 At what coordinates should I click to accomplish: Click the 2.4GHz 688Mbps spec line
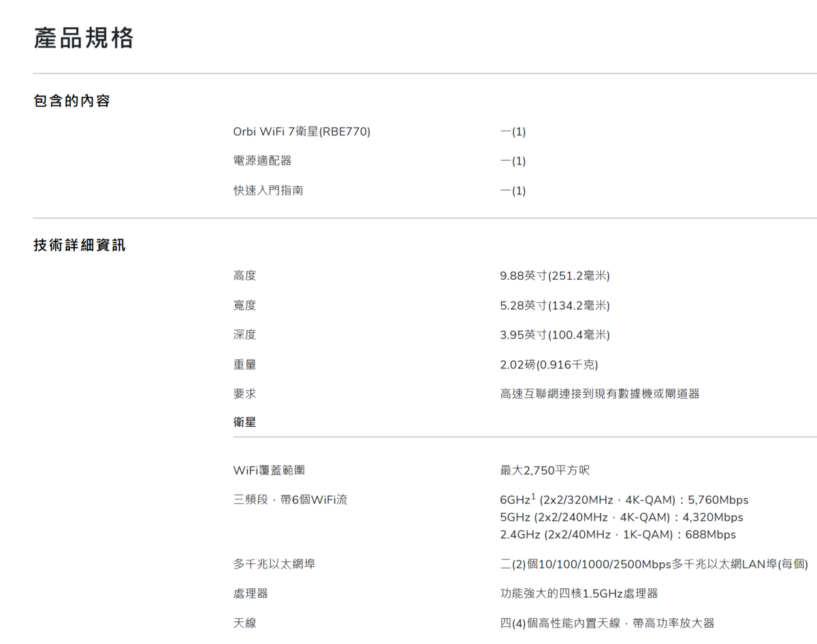point(618,534)
